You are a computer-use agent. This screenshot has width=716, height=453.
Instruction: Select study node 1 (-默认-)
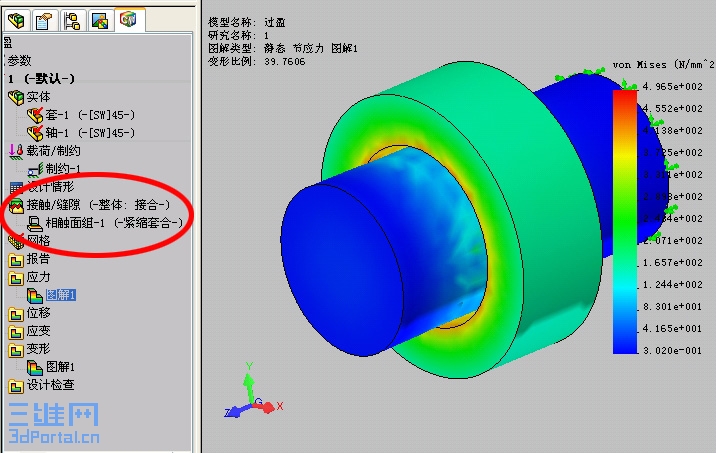tap(41, 79)
